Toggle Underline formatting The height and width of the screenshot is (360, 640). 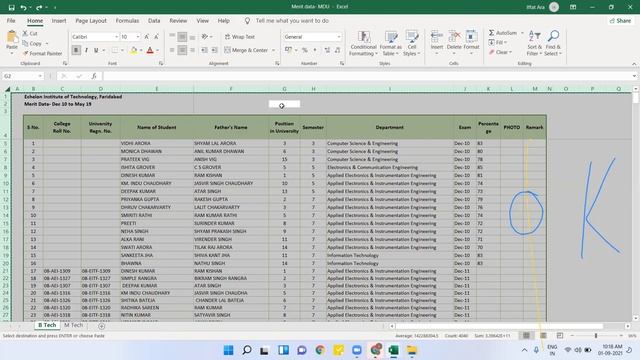click(x=96, y=50)
